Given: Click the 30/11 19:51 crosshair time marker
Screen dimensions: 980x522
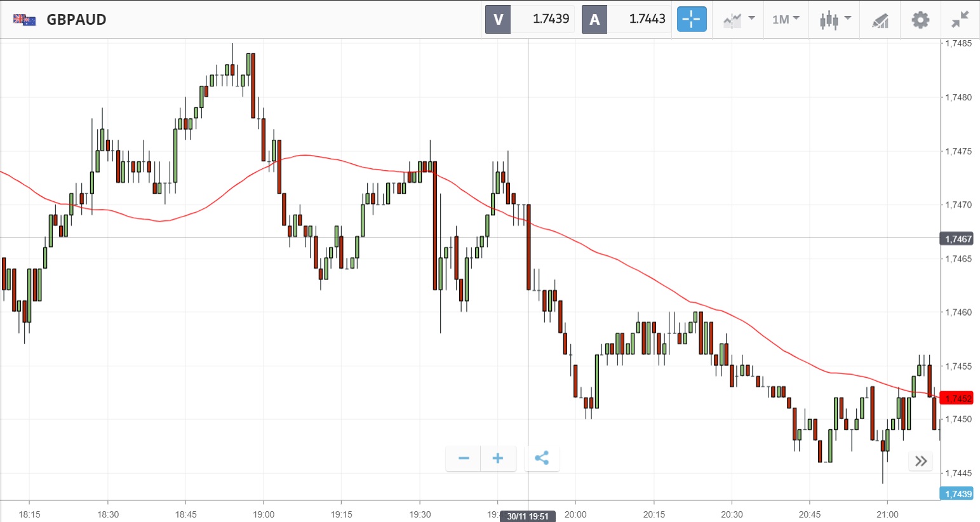Looking at the screenshot, I should pyautogui.click(x=527, y=516).
